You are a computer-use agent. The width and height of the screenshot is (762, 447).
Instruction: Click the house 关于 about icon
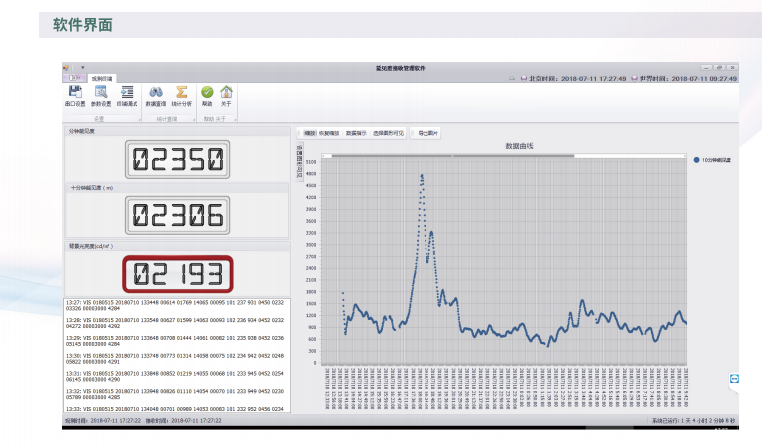pos(226,96)
